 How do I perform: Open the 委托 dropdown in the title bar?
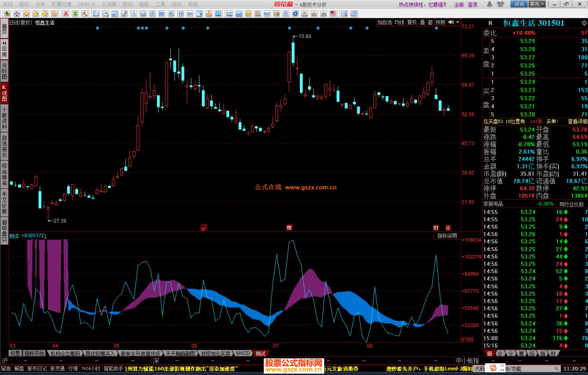[537, 4]
